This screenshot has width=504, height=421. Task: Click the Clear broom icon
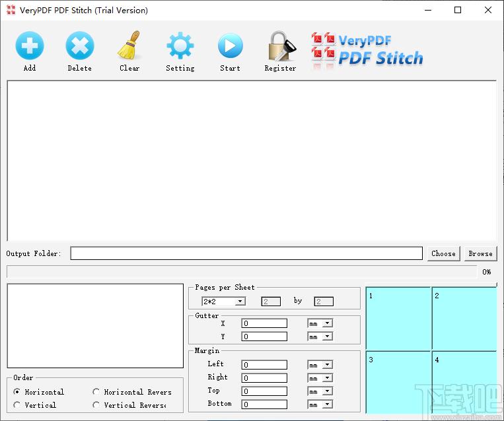tap(129, 46)
